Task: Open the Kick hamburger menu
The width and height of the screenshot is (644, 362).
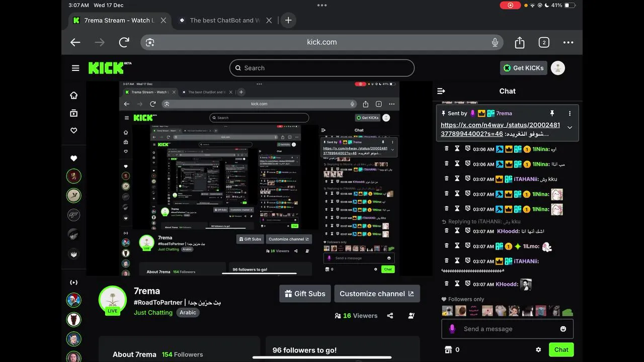Action: [x=75, y=68]
